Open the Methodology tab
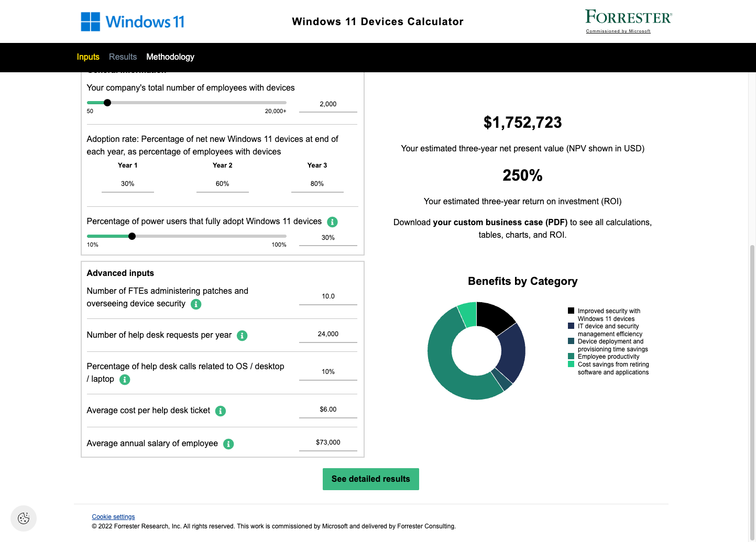 pyautogui.click(x=170, y=57)
